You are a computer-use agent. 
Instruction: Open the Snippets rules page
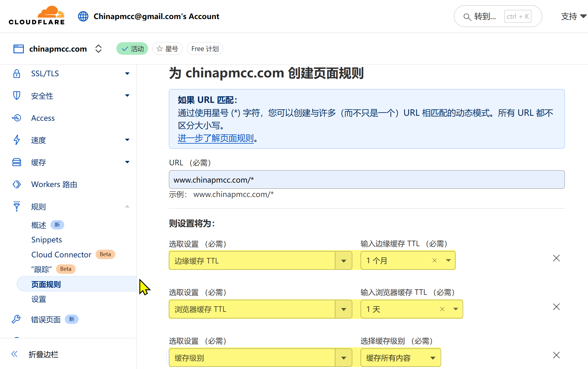tap(47, 240)
